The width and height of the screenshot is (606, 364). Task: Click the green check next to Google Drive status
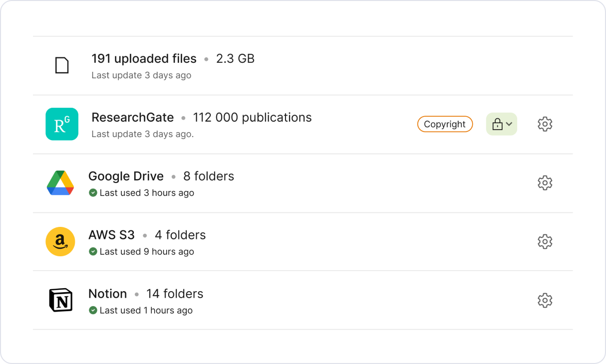(x=93, y=192)
